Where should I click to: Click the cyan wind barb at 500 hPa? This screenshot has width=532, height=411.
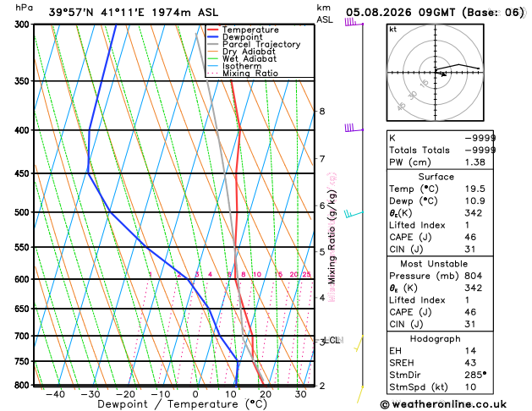(354, 214)
